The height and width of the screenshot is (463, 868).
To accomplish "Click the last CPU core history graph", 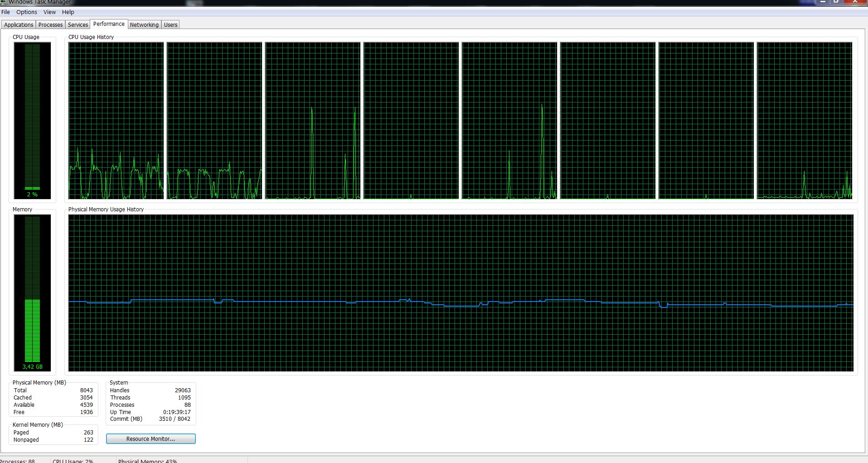I will [x=805, y=121].
